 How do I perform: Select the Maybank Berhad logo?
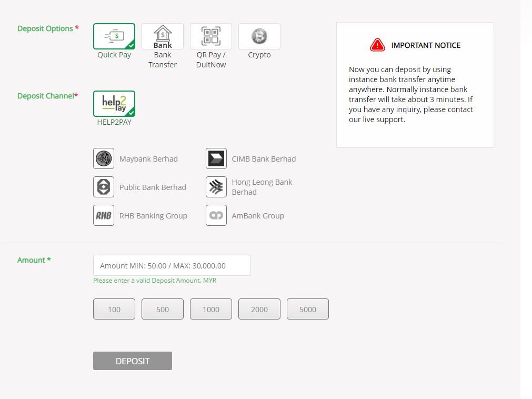(104, 158)
